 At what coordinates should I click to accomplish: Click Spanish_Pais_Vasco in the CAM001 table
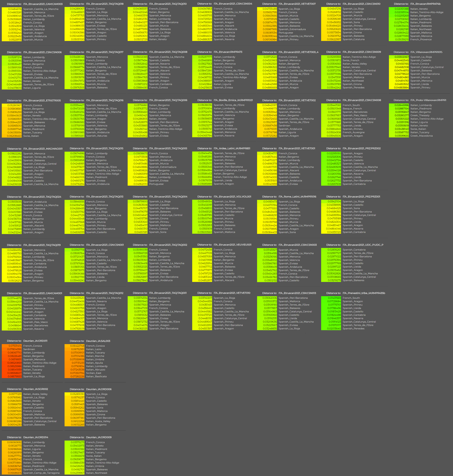35,322
